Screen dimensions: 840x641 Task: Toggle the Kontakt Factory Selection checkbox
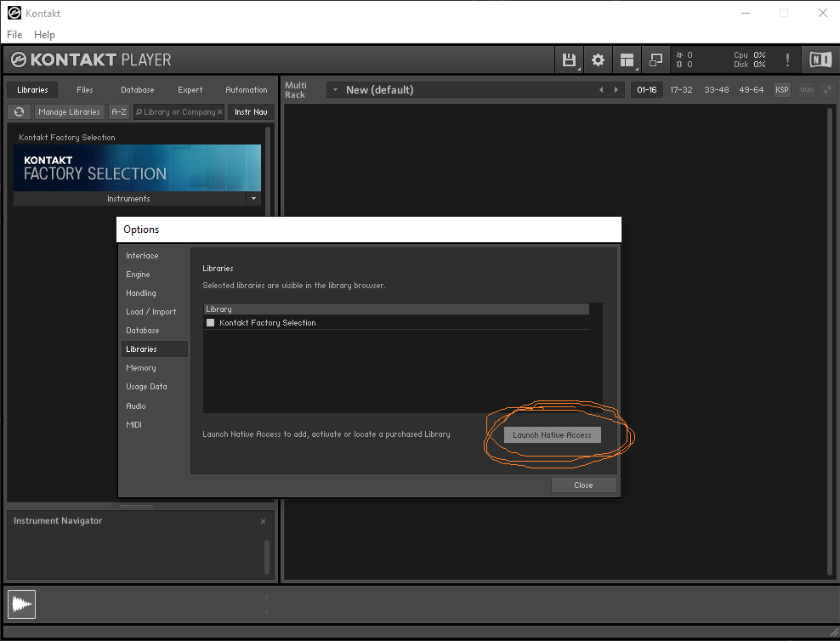tap(211, 323)
